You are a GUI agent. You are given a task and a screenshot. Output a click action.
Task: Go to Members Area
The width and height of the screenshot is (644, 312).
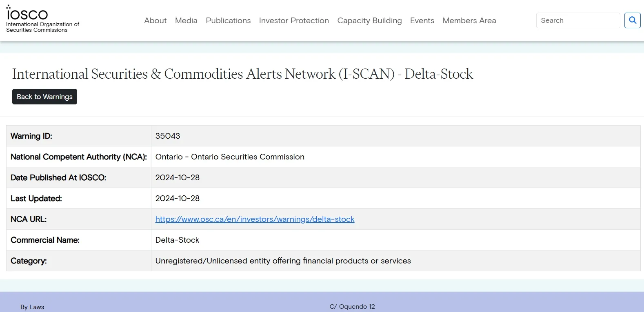pyautogui.click(x=469, y=20)
